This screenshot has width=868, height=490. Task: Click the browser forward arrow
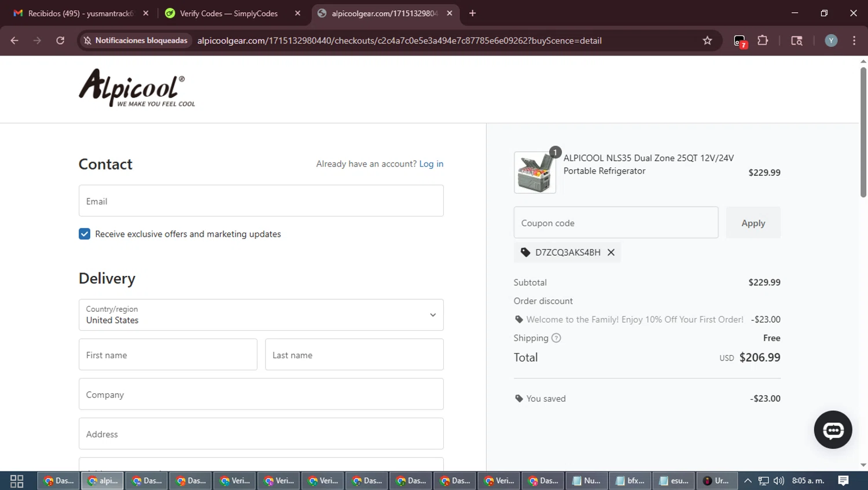pyautogui.click(x=37, y=40)
